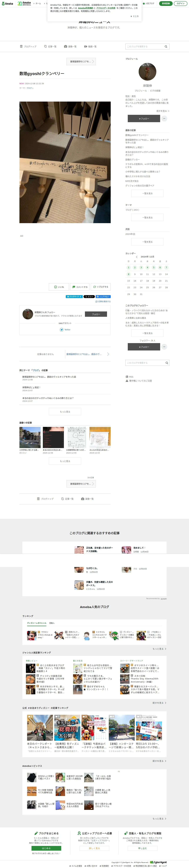Open 人気ブログ star link in header
Screen dimensions: 189x868
click(149, 3)
